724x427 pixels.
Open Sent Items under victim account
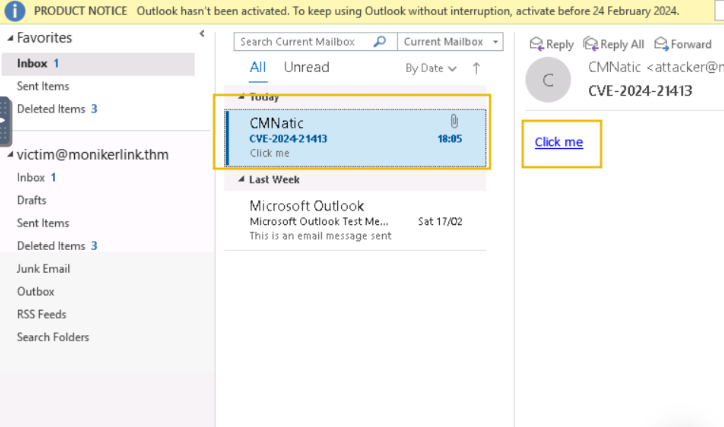coord(43,223)
